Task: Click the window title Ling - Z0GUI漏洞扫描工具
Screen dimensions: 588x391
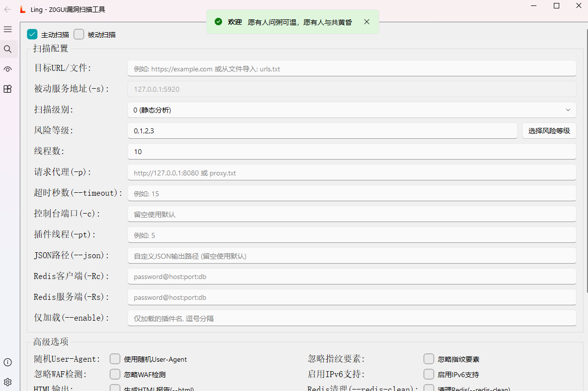Action: point(68,9)
